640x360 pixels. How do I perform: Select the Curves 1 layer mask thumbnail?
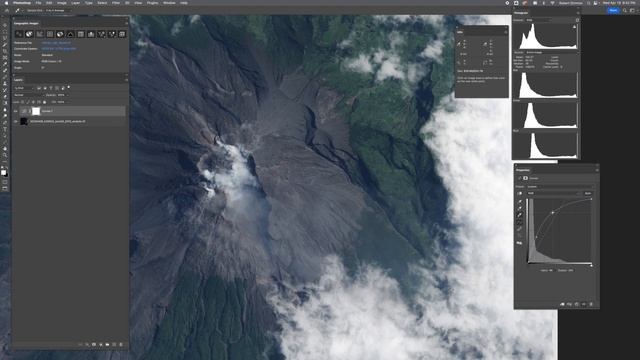[36, 111]
